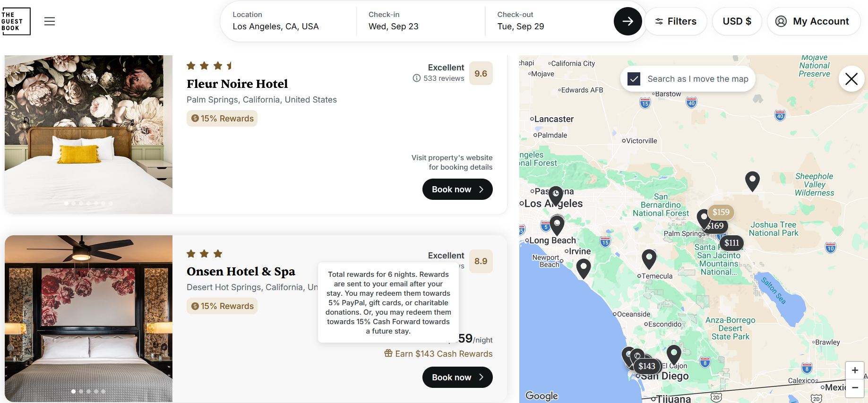This screenshot has height=403, width=868.
Task: Click map pin near Temecula
Action: click(x=649, y=259)
